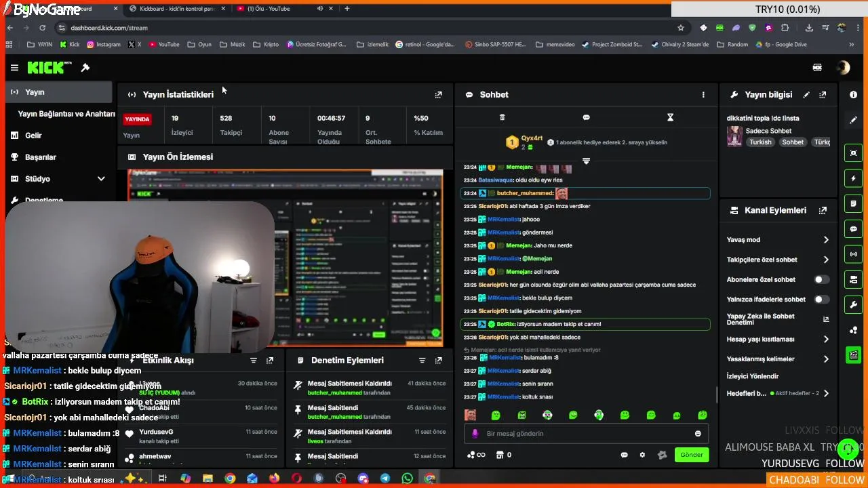Pop out the Kanal Eylemleri panel
Viewport: 868px width, 488px height.
coord(823,211)
